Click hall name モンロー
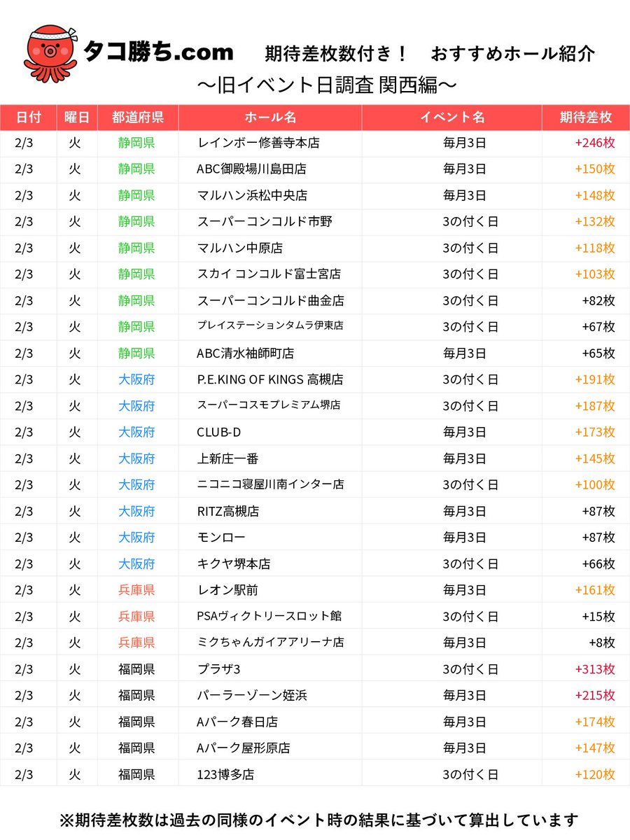The image size is (630, 840). click(x=222, y=538)
